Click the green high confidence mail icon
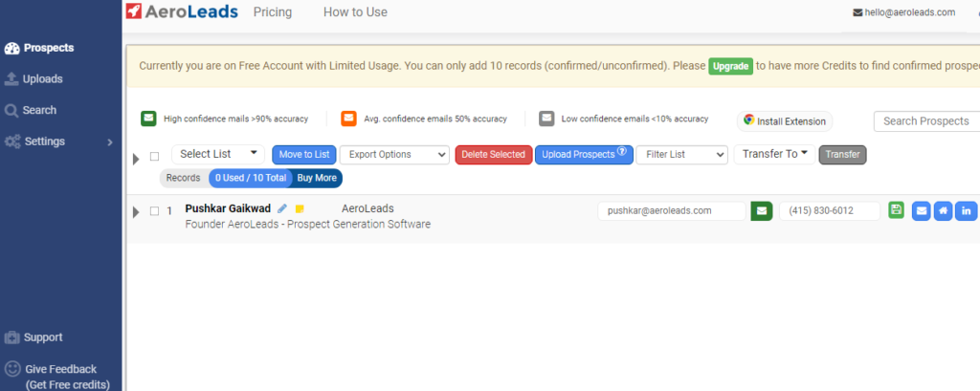The width and height of the screenshot is (980, 391). click(148, 118)
